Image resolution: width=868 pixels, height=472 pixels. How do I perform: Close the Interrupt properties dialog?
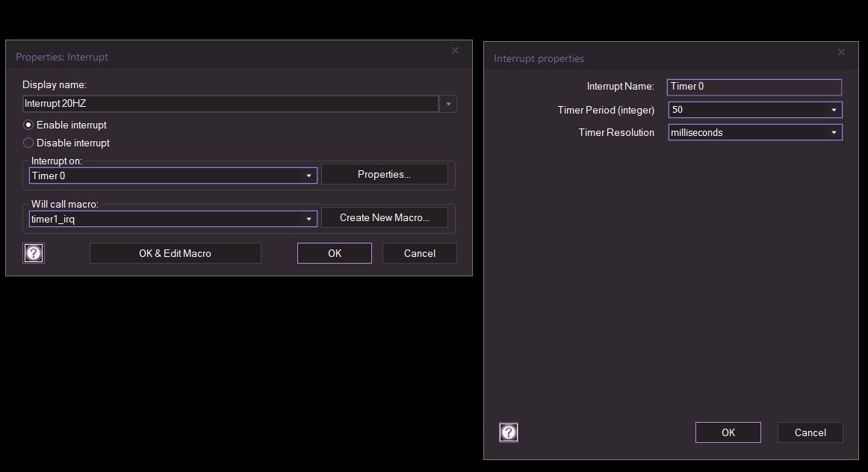coord(841,52)
